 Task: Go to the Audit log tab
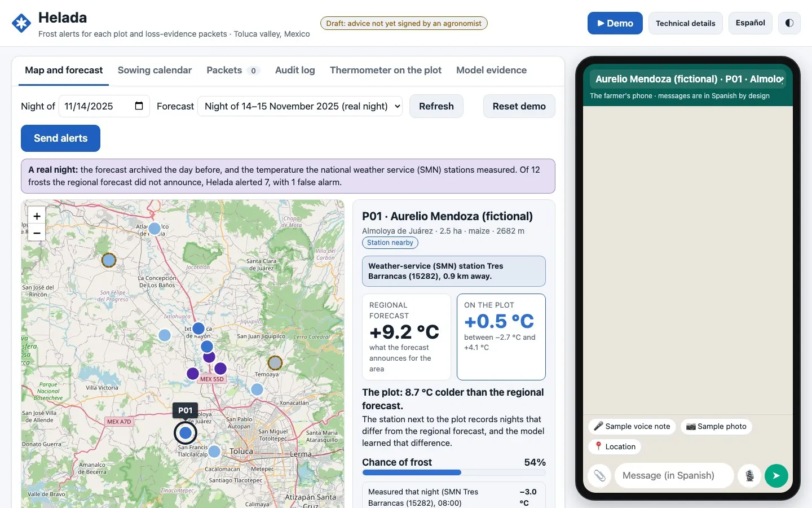(295, 71)
